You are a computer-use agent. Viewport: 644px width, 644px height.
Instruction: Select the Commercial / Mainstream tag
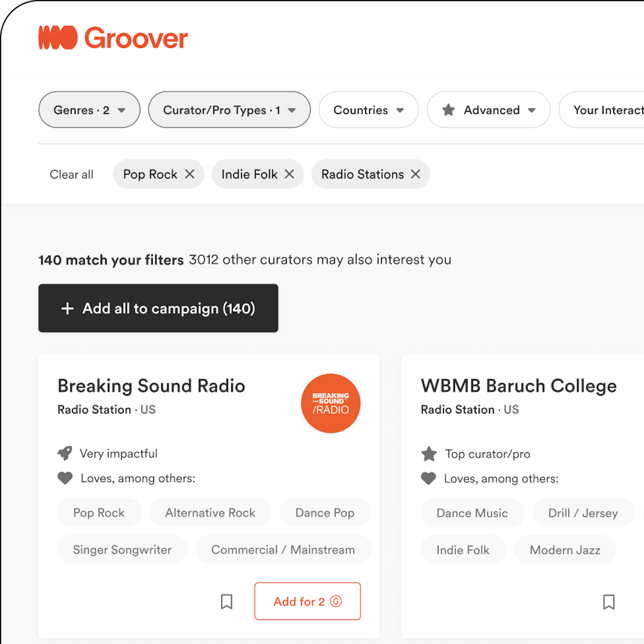[283, 549]
